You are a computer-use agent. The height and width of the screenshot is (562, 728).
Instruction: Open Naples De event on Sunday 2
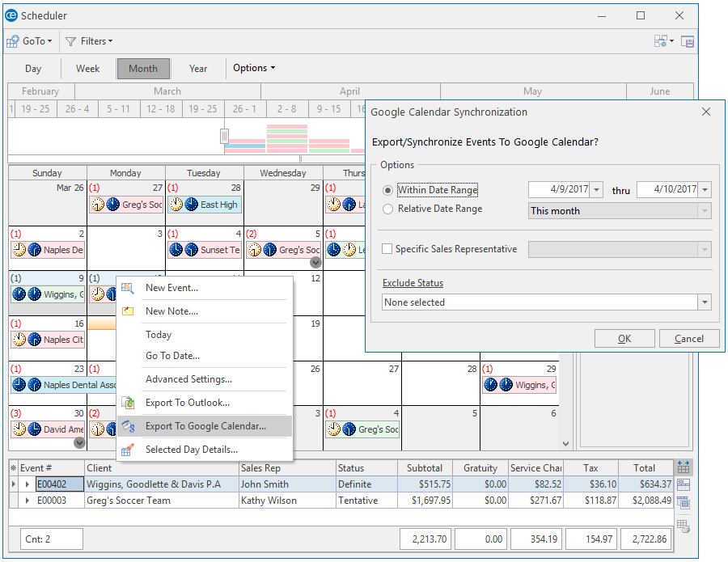[x=48, y=250]
